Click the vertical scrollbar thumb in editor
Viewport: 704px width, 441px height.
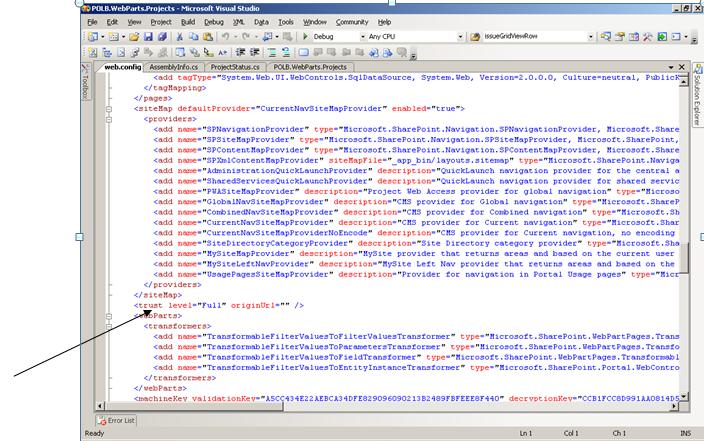point(684,257)
